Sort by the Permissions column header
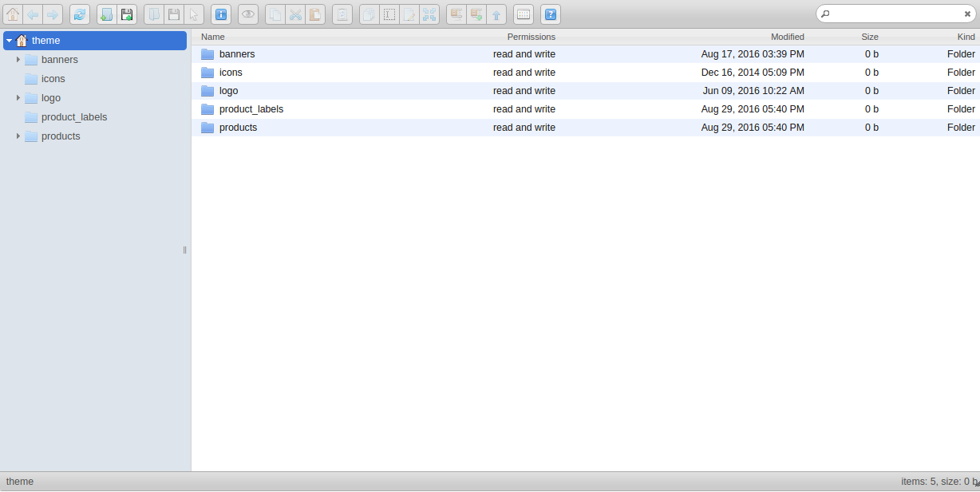This screenshot has height=492, width=980. click(x=531, y=37)
